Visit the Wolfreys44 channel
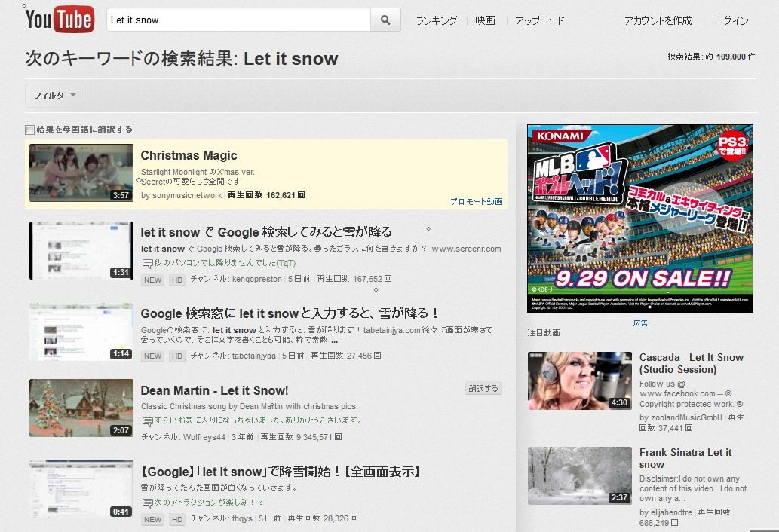Image resolution: width=779 pixels, height=532 pixels. pos(204,437)
